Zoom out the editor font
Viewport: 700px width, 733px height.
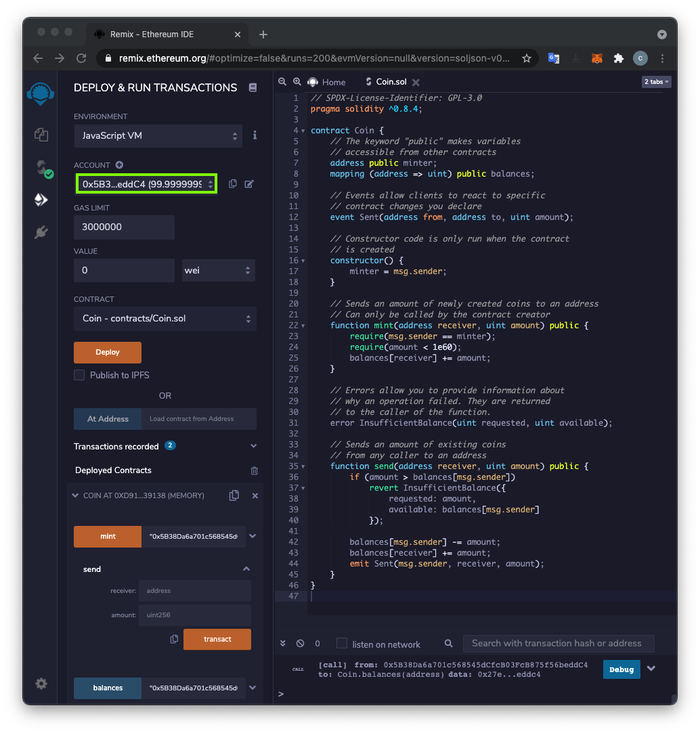point(282,82)
